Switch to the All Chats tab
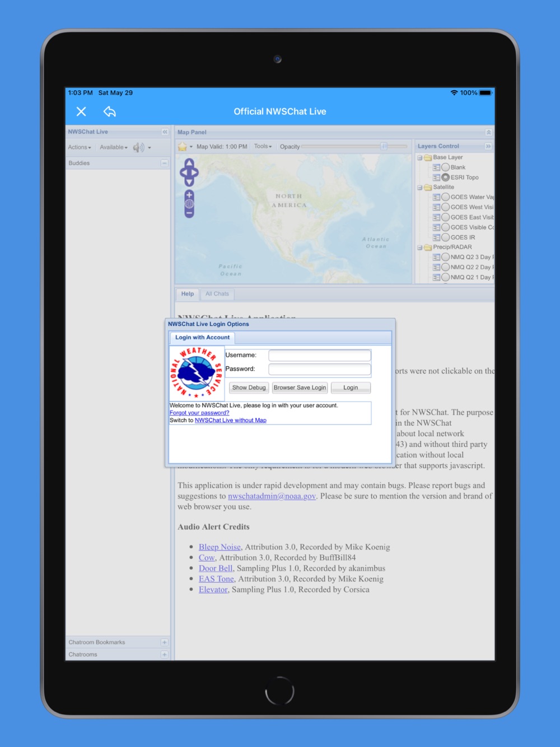The height and width of the screenshot is (747, 560). [217, 294]
